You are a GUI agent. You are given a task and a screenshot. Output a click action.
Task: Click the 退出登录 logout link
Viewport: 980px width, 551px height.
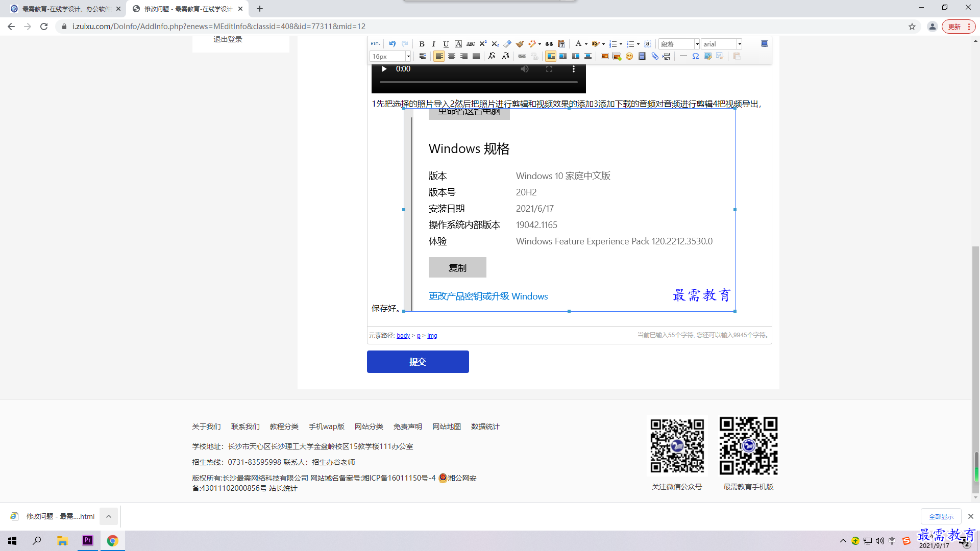228,39
